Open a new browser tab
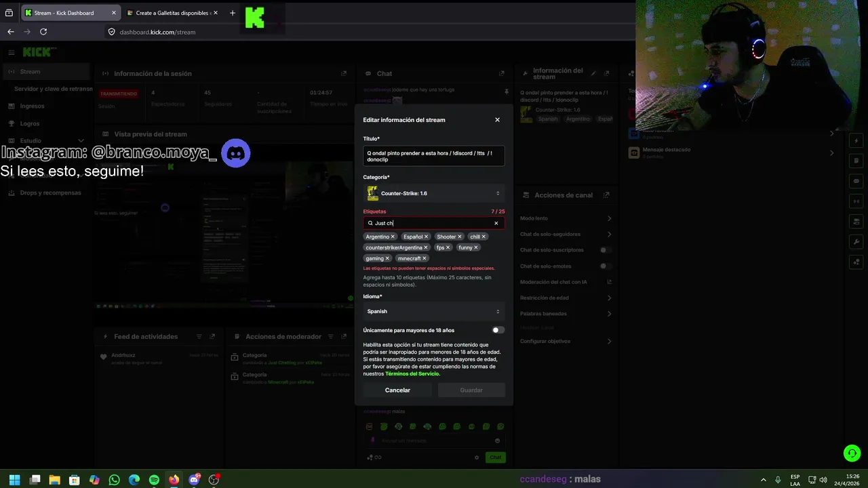The image size is (868, 488). click(233, 13)
